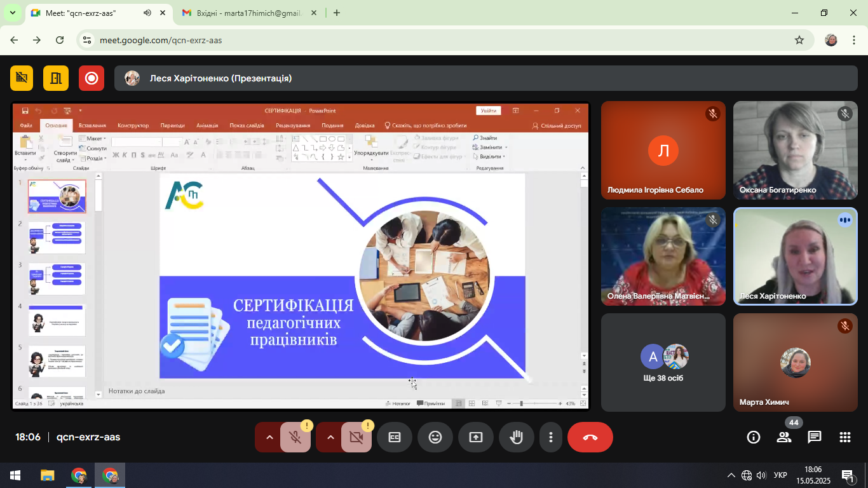Select slide 4 thumbnail in shared PowerPoint

pyautogui.click(x=57, y=320)
